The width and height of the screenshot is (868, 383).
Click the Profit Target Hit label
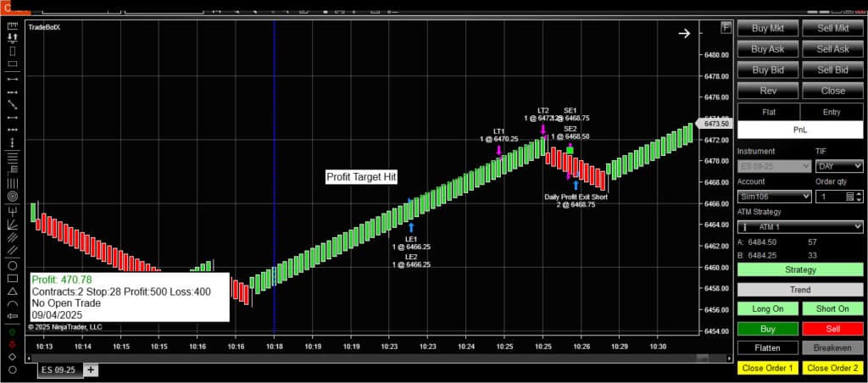[361, 177]
